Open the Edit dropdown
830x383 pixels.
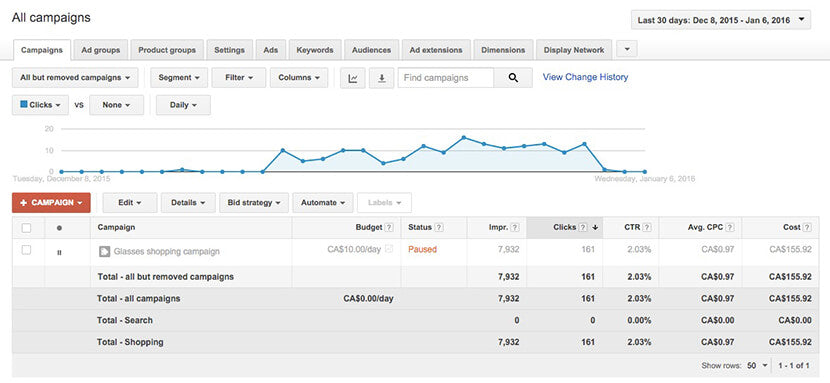130,203
